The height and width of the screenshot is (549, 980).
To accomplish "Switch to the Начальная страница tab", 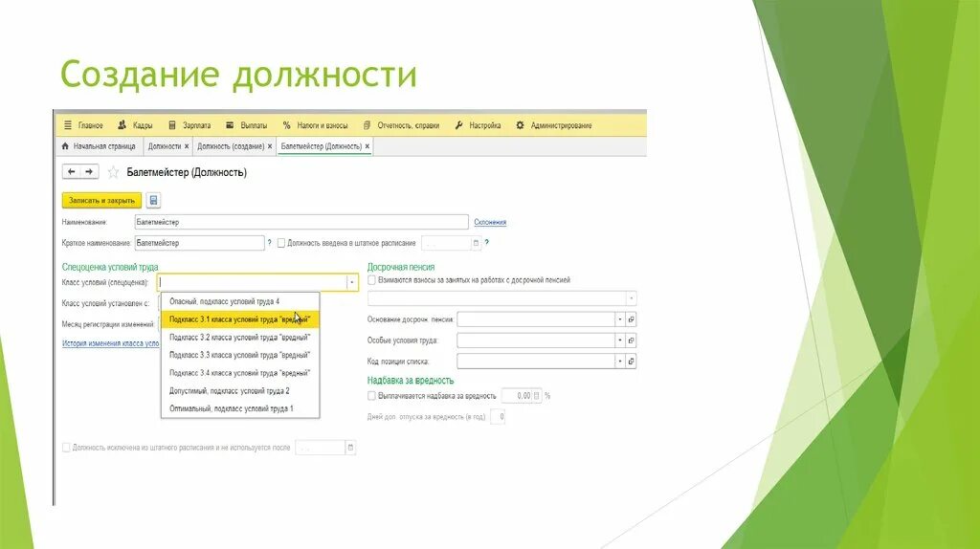I will click(99, 146).
